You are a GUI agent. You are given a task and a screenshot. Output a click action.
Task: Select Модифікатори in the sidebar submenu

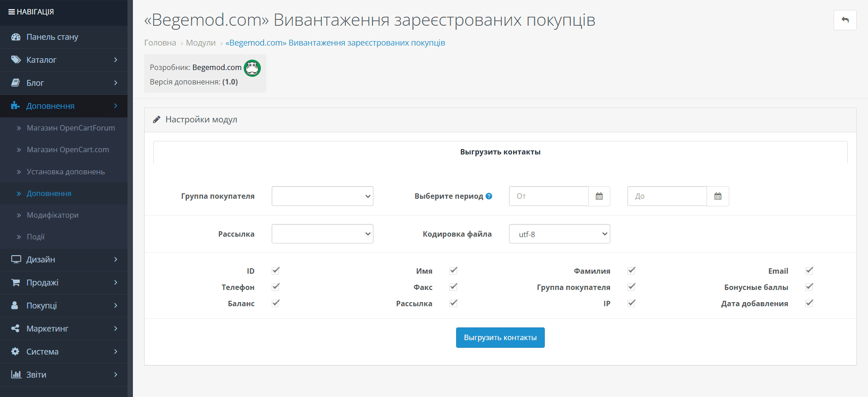[x=52, y=215]
